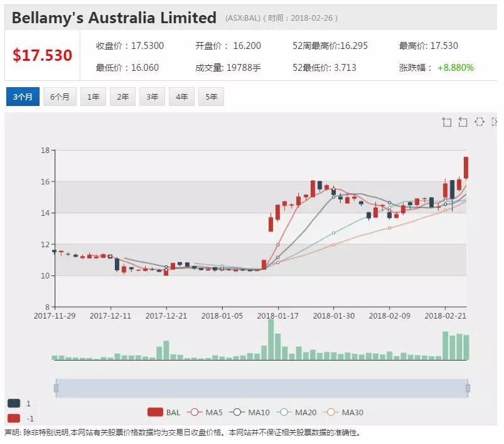The width and height of the screenshot is (504, 444).
Task: Click the 成交量: 19788手 text
Action: click(228, 68)
